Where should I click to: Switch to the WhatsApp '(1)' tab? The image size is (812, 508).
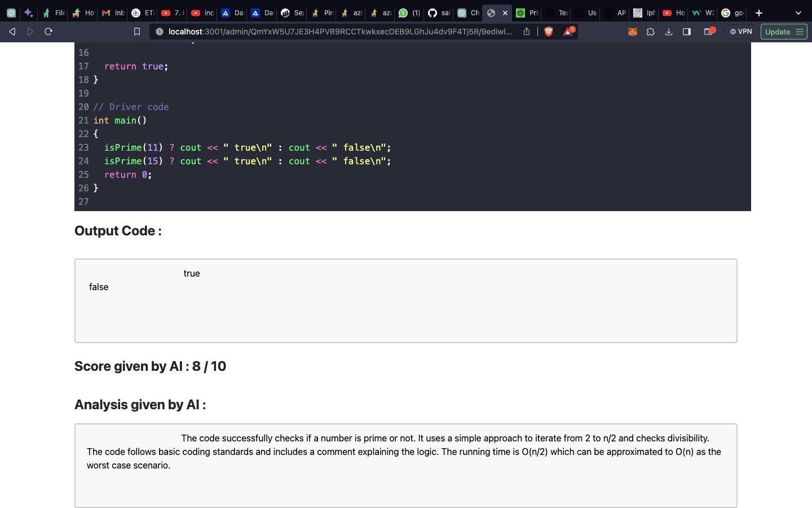[x=410, y=12]
